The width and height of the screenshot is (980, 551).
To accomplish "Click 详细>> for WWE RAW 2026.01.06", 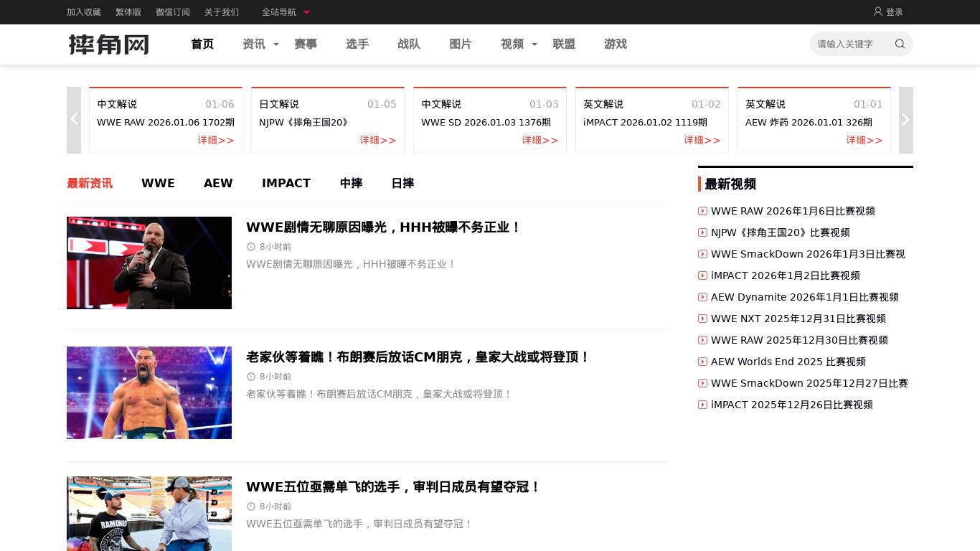I will 216,140.
